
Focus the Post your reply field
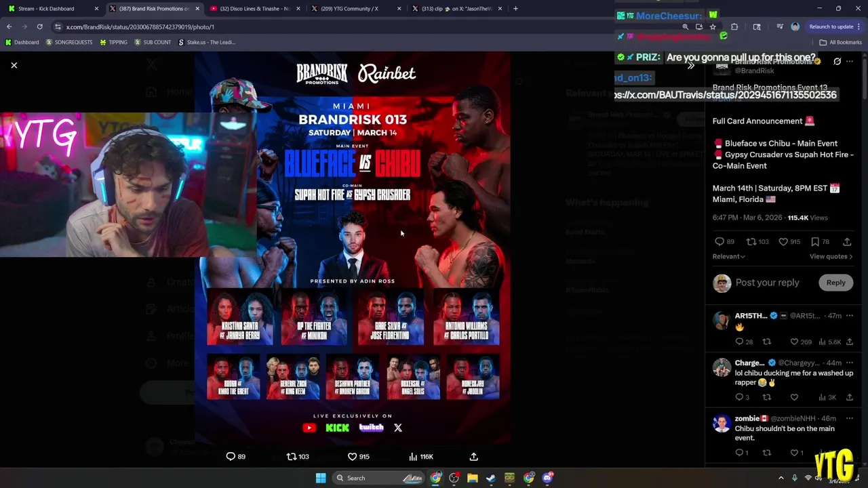[x=767, y=283]
